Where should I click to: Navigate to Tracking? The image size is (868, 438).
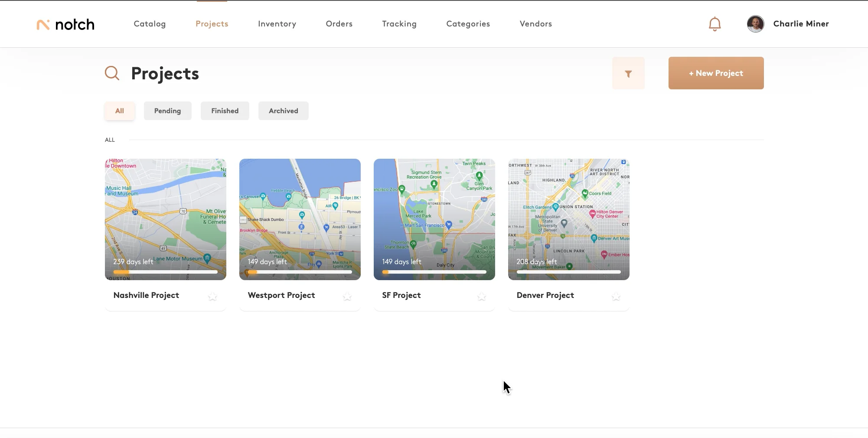coord(399,24)
